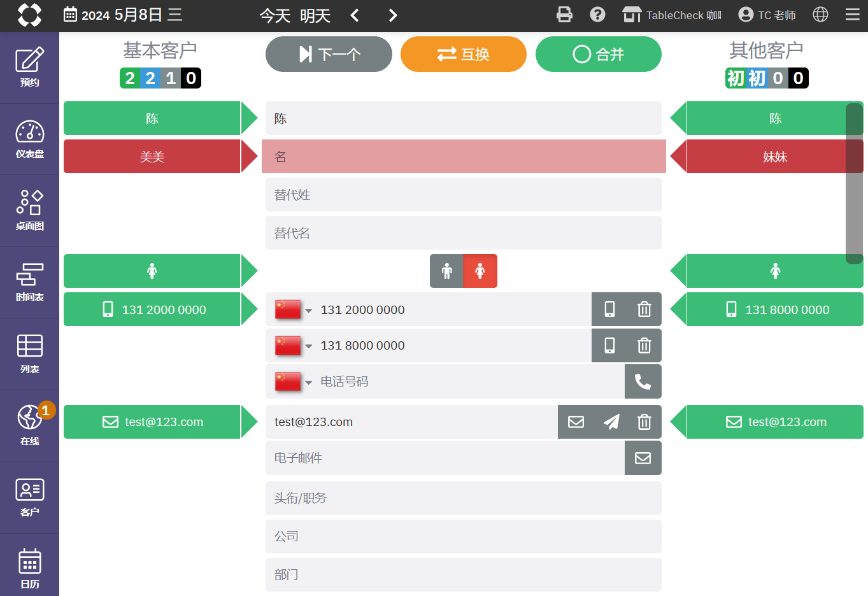Select male gender toggle
Image resolution: width=868 pixels, height=596 pixels.
click(x=446, y=271)
